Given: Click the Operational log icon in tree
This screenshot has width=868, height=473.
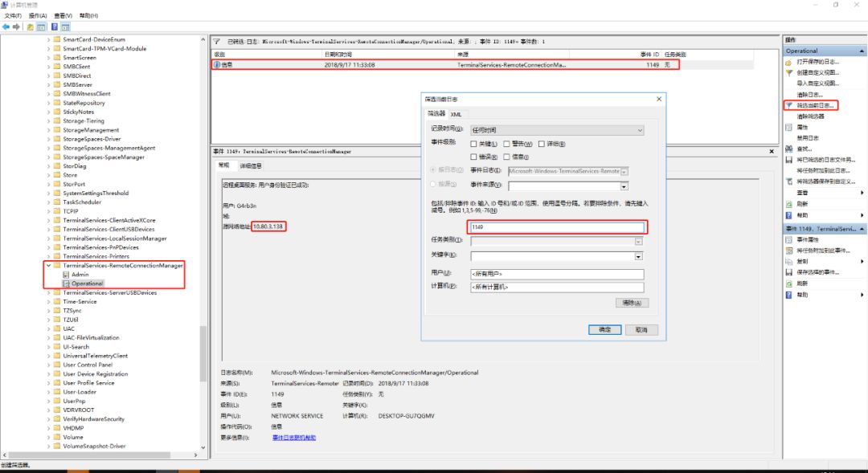Looking at the screenshot, I should click(x=66, y=283).
